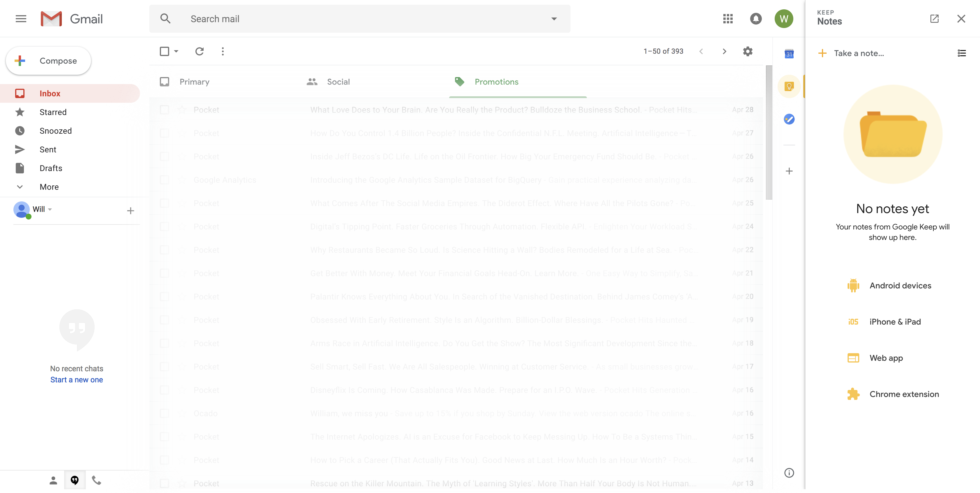Viewport: 980px width, 493px height.
Task: Create a new list note in Keep
Action: point(961,53)
